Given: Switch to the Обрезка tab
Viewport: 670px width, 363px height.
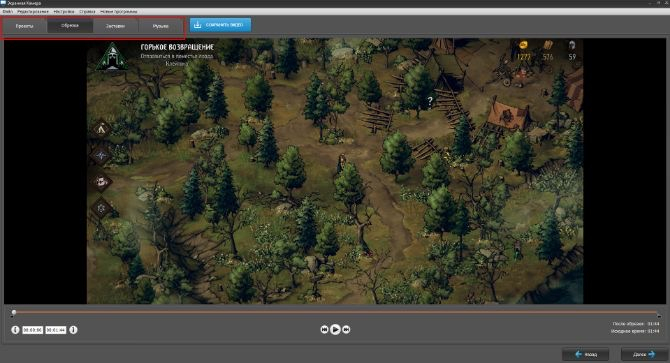Looking at the screenshot, I should pyautogui.click(x=70, y=26).
